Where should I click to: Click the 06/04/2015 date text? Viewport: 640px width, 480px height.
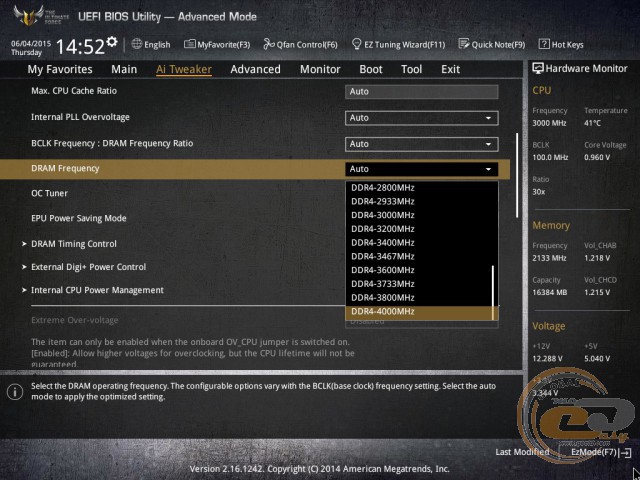tap(31, 43)
